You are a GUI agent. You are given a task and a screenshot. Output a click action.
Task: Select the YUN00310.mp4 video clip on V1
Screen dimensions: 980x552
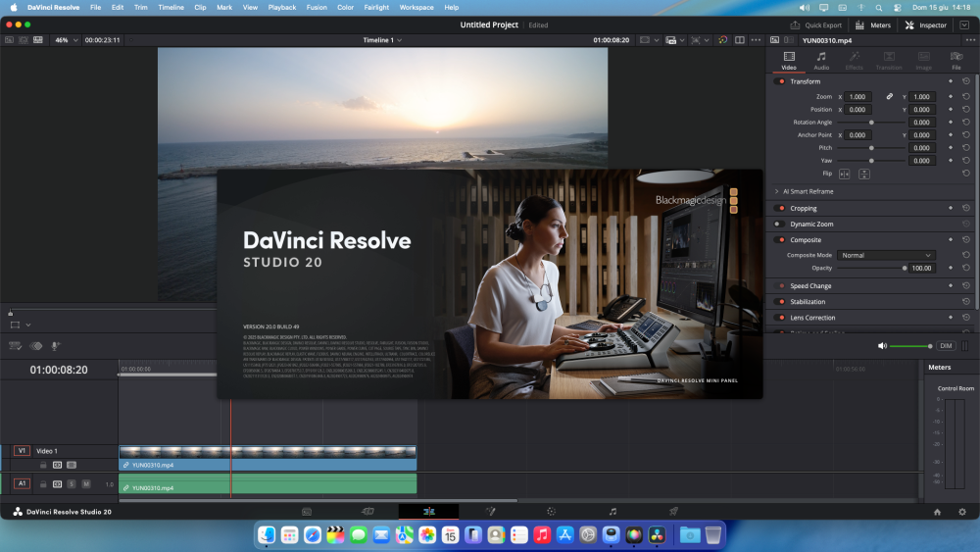coord(268,458)
